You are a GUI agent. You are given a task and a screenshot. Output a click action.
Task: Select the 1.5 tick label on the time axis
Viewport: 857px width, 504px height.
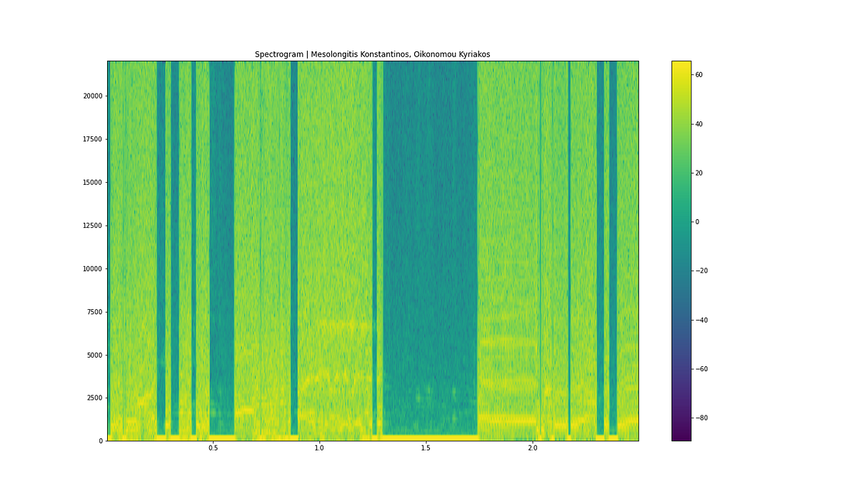click(x=426, y=446)
